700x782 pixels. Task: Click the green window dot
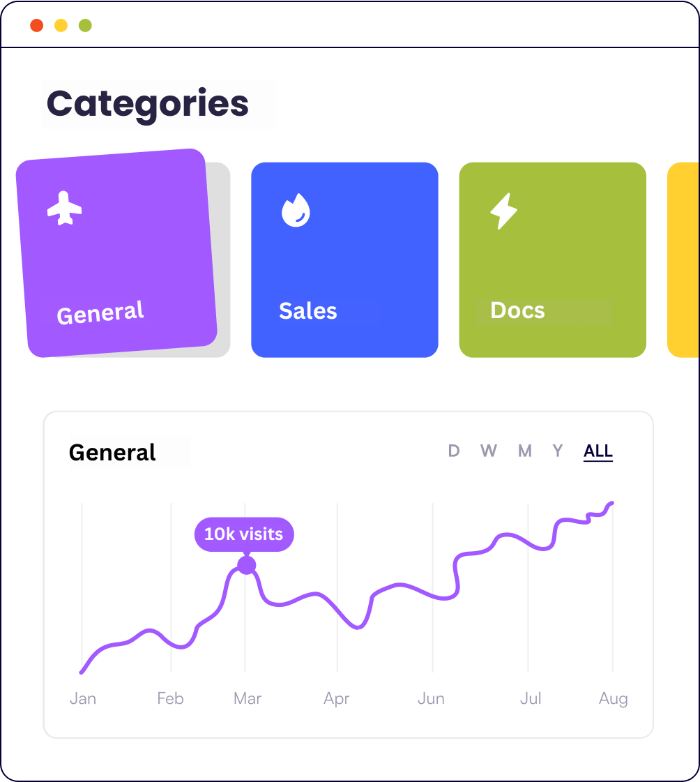(85, 26)
